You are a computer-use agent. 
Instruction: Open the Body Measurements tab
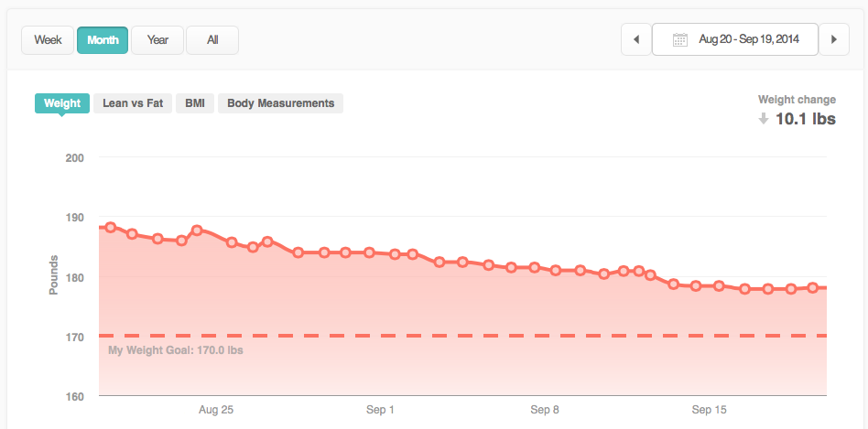[280, 103]
